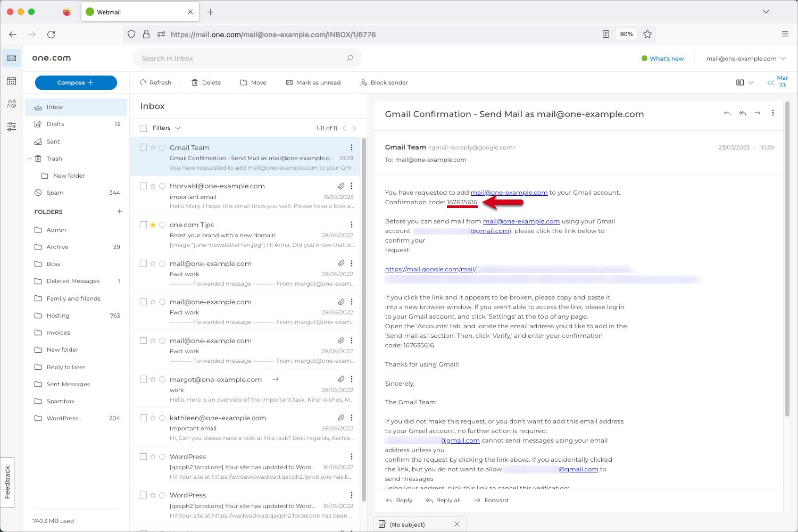This screenshot has width=798, height=532.
Task: Select the margot message checkbox
Action: pos(143,379)
